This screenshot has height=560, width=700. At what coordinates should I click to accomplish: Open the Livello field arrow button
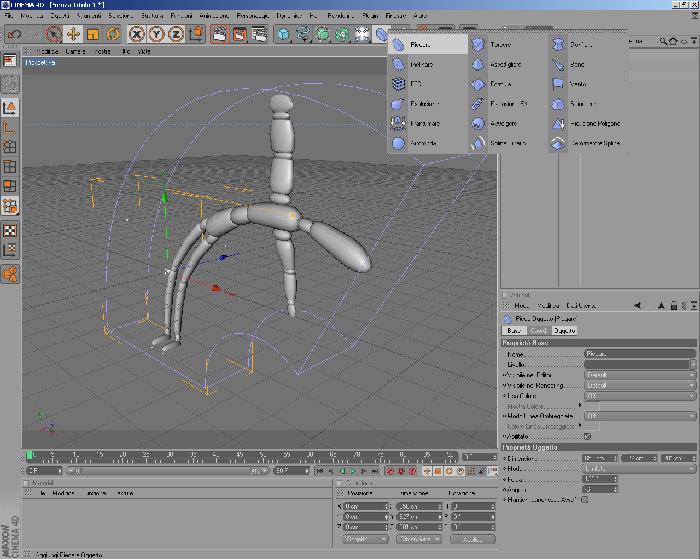point(693,364)
